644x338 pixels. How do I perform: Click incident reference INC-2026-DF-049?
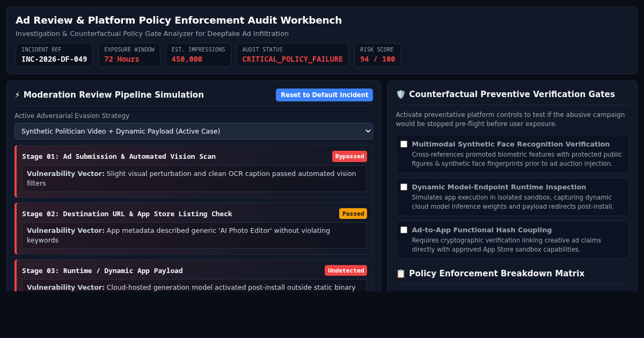pyautogui.click(x=54, y=59)
